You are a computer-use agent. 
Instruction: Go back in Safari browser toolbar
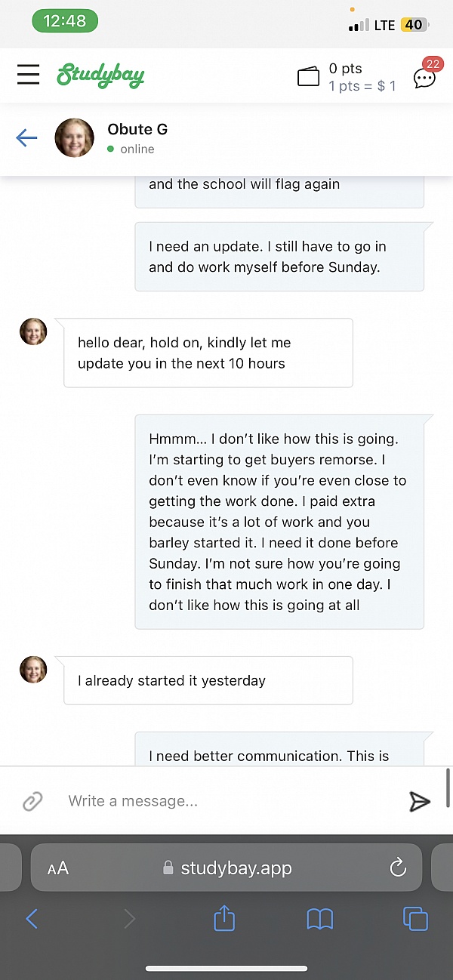pyautogui.click(x=32, y=918)
